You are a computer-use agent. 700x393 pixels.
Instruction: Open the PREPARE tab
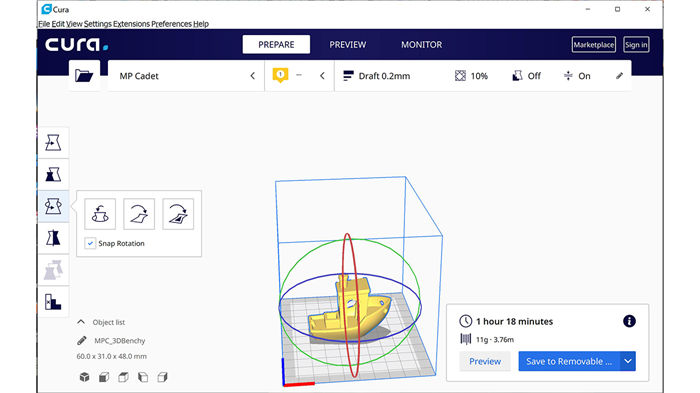276,45
